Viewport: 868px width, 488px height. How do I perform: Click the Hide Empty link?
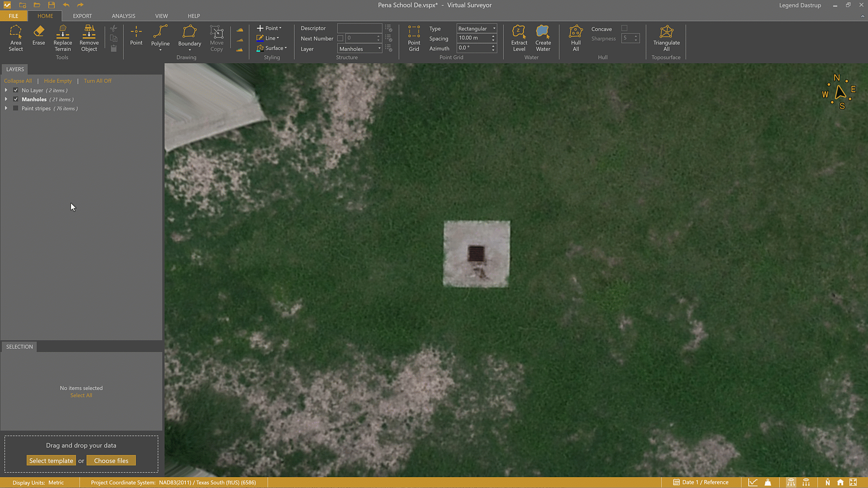[58, 81]
